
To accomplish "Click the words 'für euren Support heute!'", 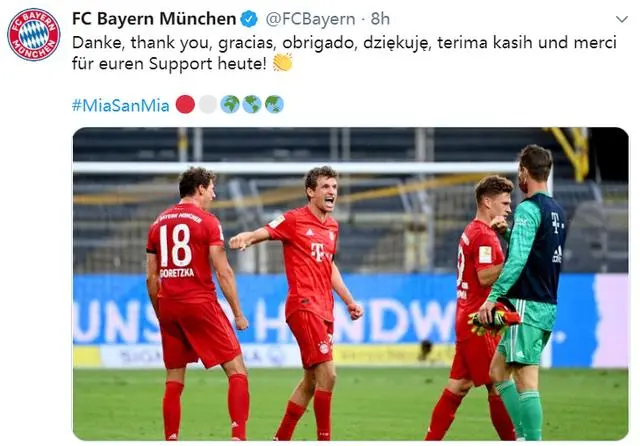I will pos(169,64).
